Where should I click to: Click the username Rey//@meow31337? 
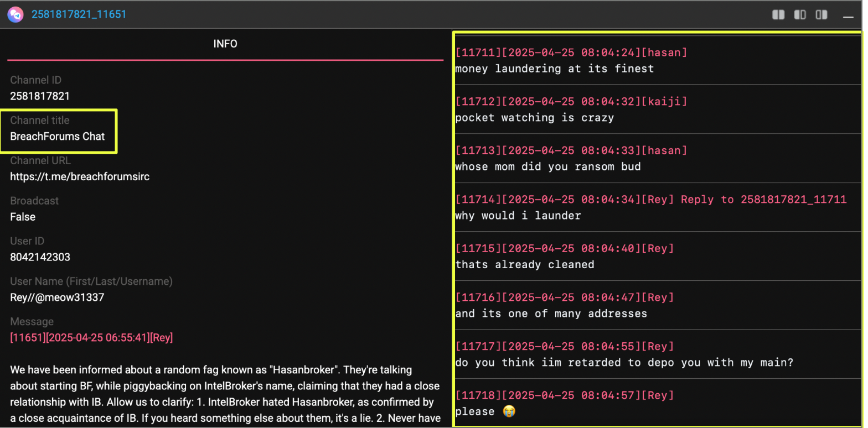click(57, 297)
